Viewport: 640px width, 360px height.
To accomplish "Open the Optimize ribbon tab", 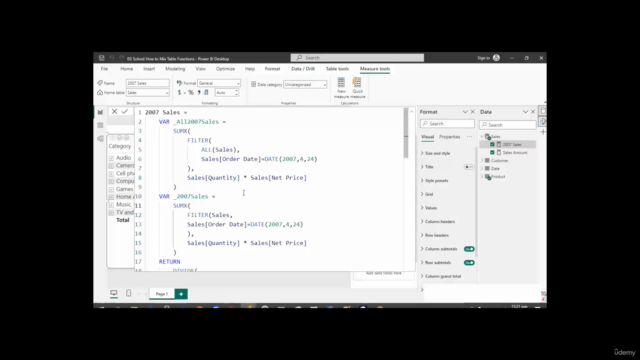I will coord(225,69).
